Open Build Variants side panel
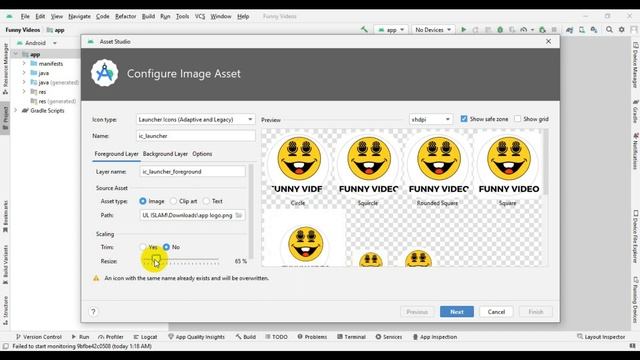 pos(5,264)
